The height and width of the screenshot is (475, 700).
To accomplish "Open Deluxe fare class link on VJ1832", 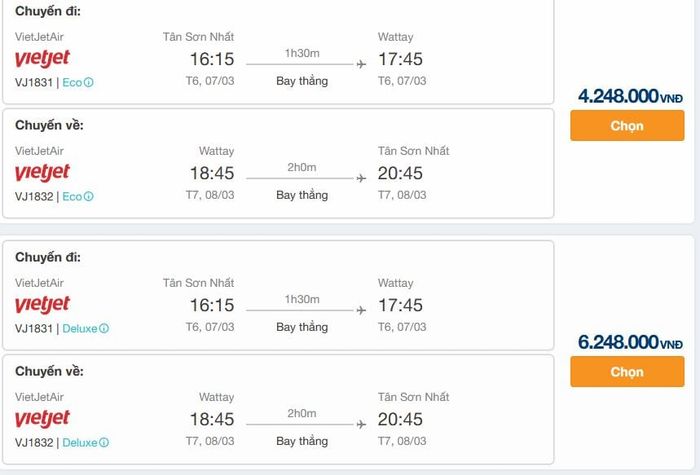I will click(80, 442).
